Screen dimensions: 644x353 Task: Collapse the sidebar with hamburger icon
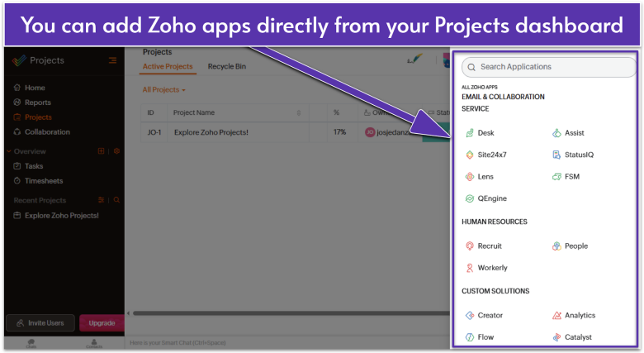tap(112, 60)
